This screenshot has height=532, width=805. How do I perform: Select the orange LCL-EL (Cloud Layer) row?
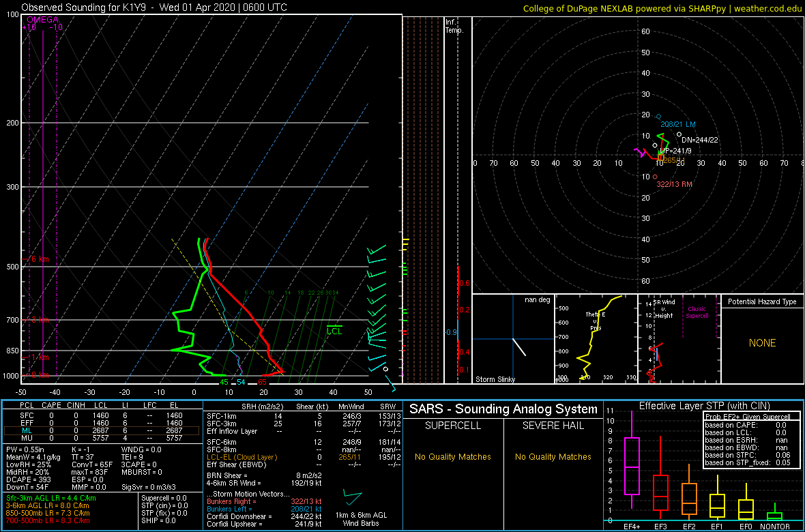pos(303,456)
